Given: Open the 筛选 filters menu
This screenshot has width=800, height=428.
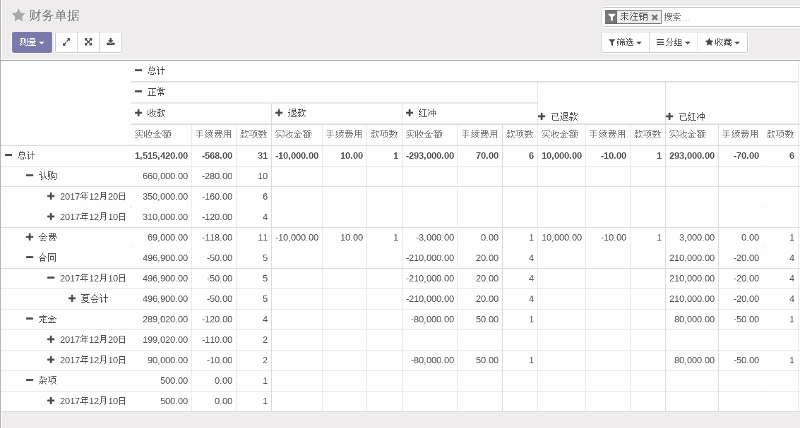Looking at the screenshot, I should click(622, 43).
